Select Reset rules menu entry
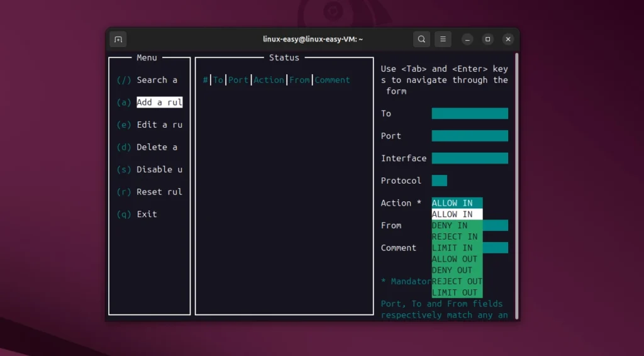The image size is (644, 356). [x=159, y=192]
